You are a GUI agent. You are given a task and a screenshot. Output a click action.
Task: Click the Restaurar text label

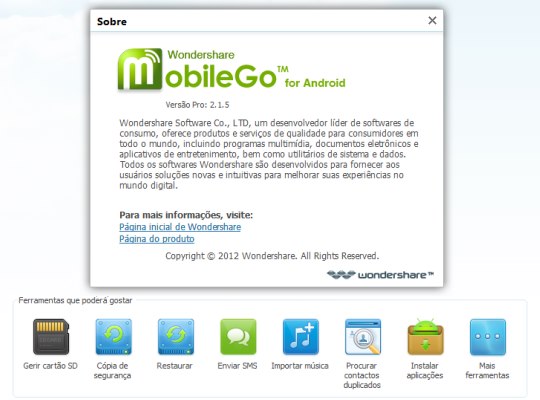click(x=174, y=366)
